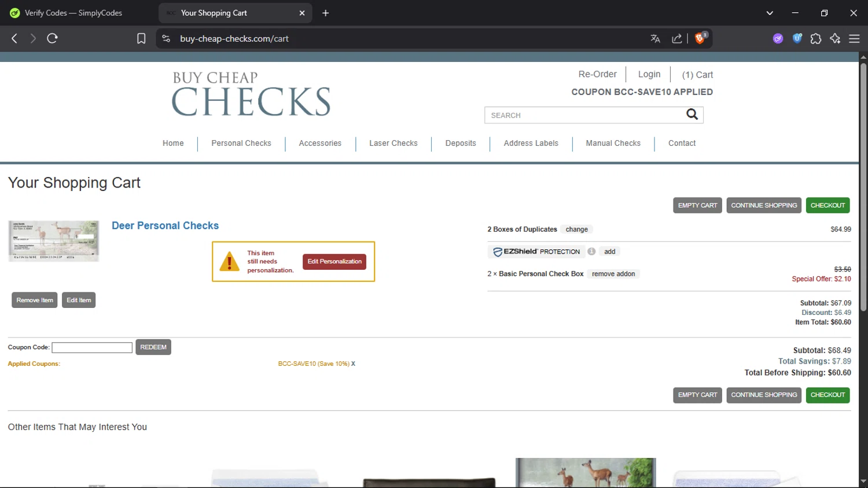Open the Login link

click(x=649, y=74)
